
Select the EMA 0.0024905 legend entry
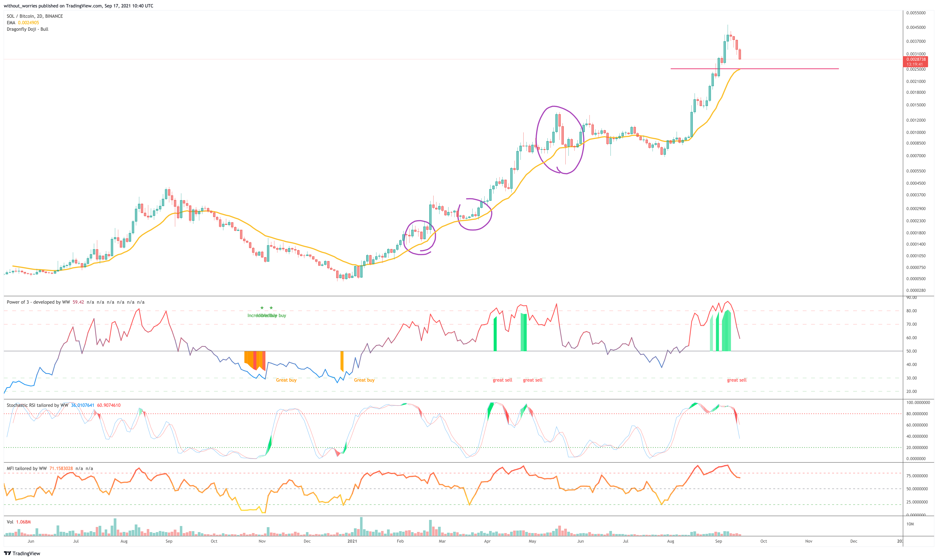pyautogui.click(x=23, y=23)
